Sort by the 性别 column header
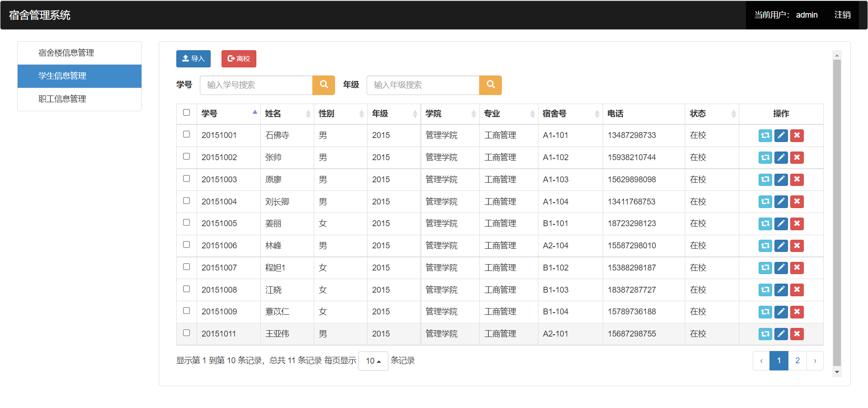The image size is (868, 408). click(341, 114)
